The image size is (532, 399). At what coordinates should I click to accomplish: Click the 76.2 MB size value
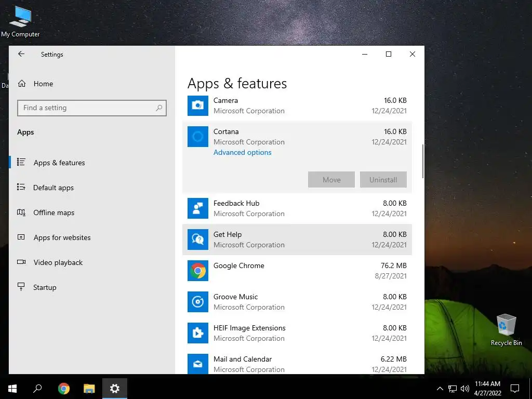pos(394,265)
